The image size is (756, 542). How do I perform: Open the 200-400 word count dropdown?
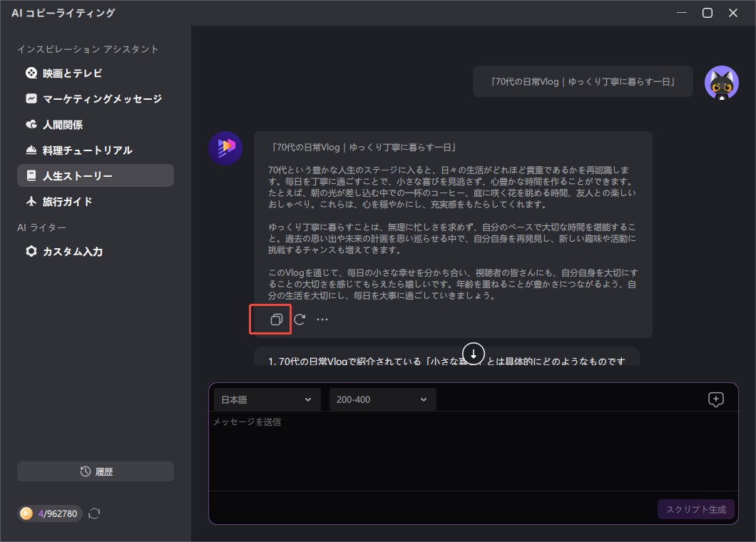pos(382,399)
